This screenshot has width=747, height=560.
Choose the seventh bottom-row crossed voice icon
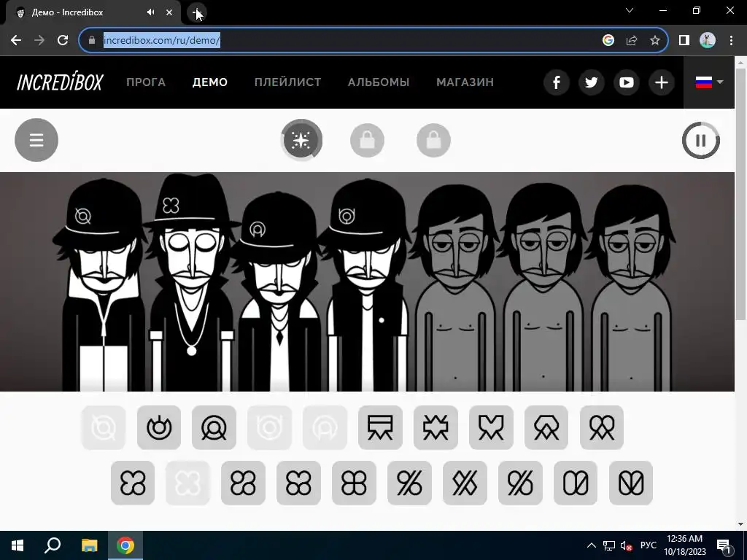click(x=465, y=483)
